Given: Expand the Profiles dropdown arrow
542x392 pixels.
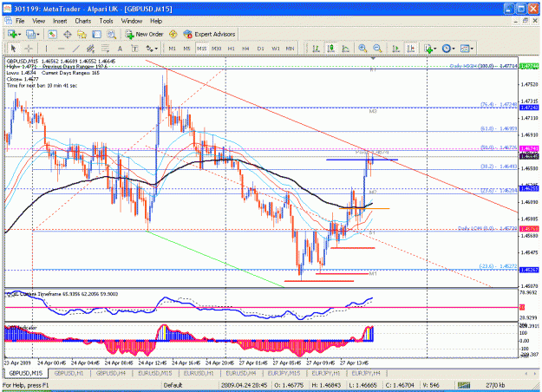Looking at the screenshot, I should (x=37, y=34).
